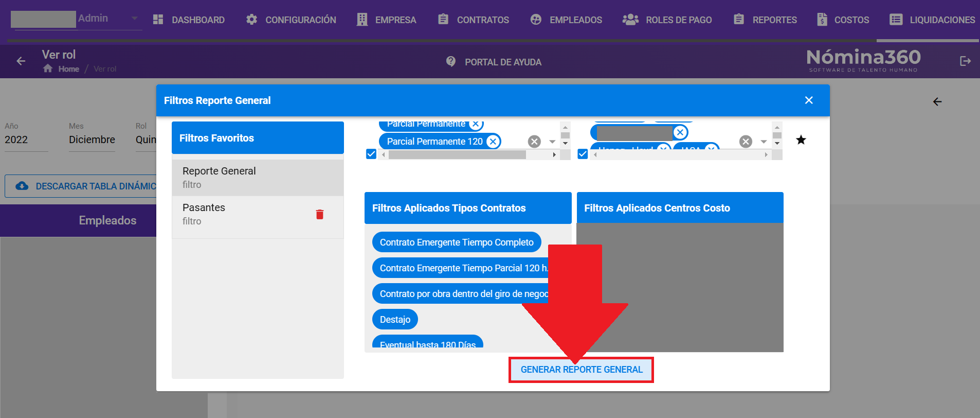980x418 pixels.
Task: Remove the Parcial Permanente 120 chip
Action: point(493,142)
